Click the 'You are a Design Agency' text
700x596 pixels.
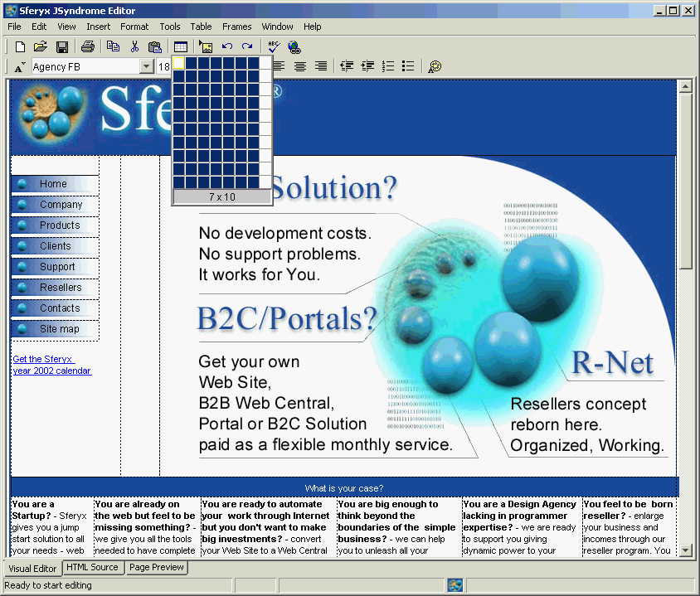[x=520, y=504]
